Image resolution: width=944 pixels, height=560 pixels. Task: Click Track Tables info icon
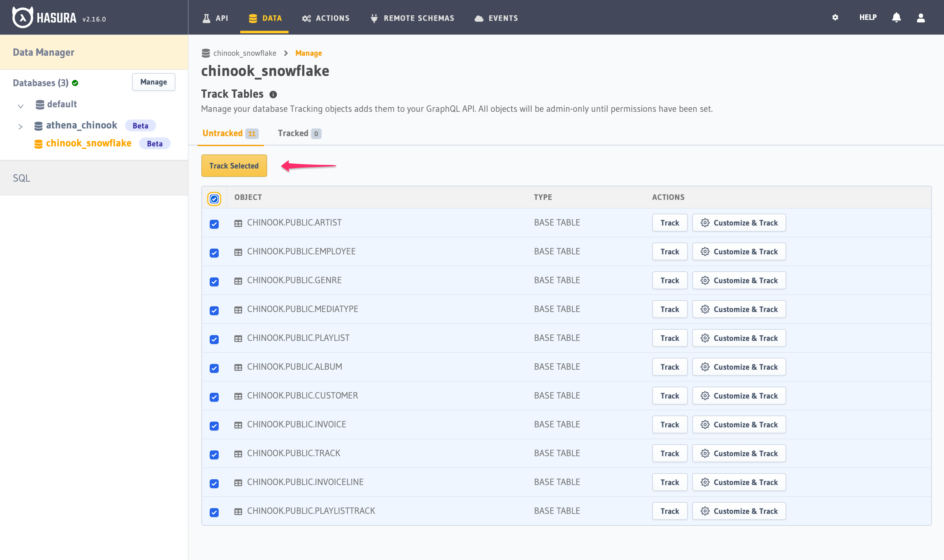tap(273, 95)
